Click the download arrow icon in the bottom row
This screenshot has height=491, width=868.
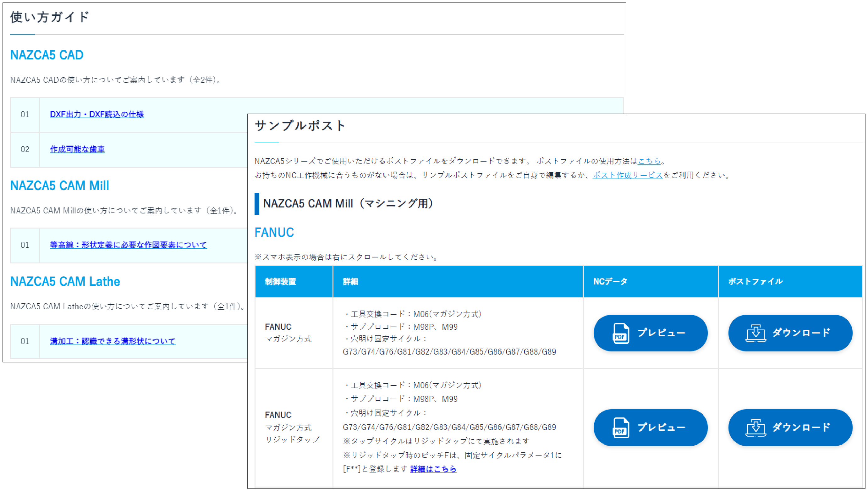tap(756, 427)
